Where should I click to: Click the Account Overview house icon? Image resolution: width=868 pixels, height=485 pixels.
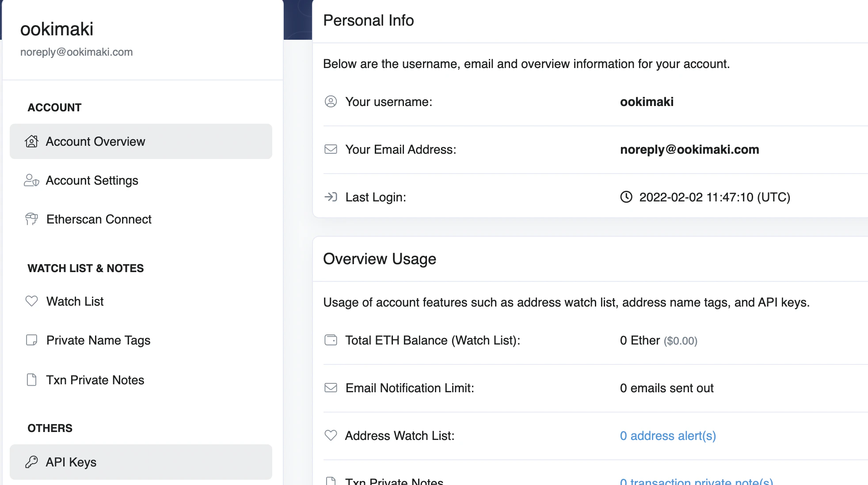click(x=31, y=141)
